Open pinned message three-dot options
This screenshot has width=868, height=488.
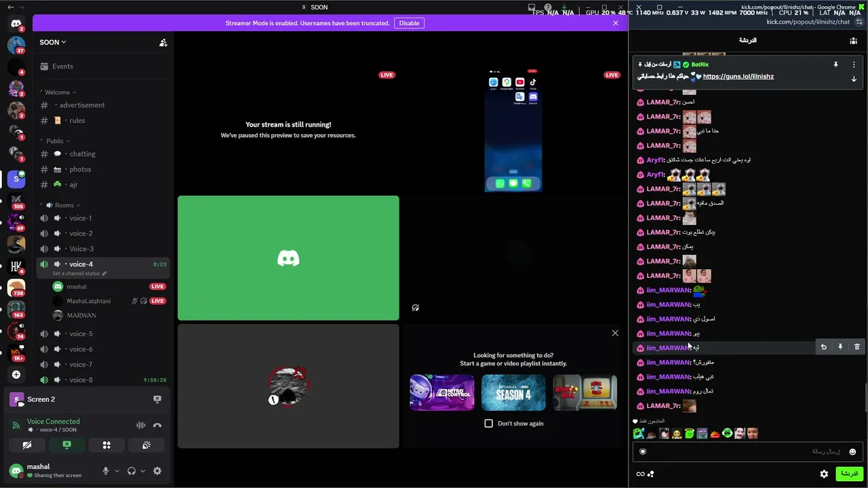click(854, 64)
